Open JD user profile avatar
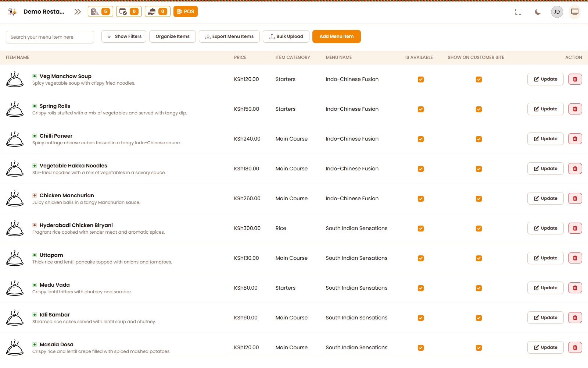This screenshot has width=588, height=368. click(x=557, y=12)
